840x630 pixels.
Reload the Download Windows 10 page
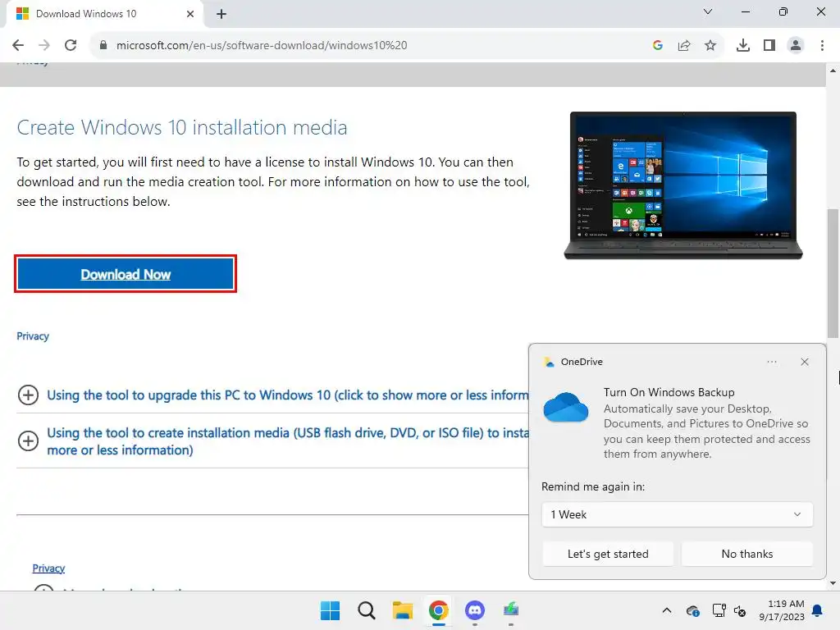71,45
